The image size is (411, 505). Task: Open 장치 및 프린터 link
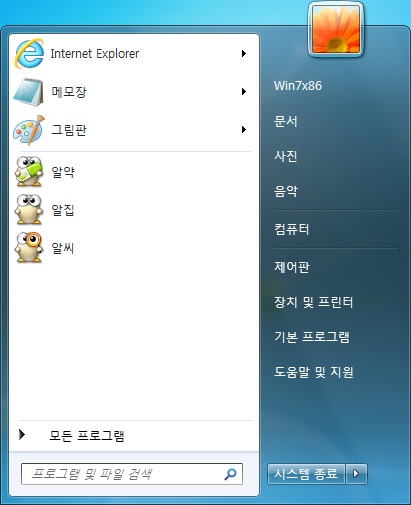click(x=313, y=302)
